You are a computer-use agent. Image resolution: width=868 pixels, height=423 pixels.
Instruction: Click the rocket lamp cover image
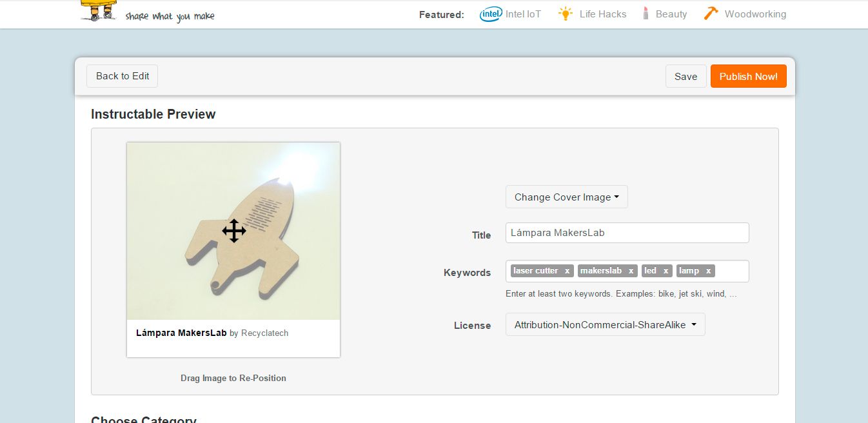coord(233,231)
